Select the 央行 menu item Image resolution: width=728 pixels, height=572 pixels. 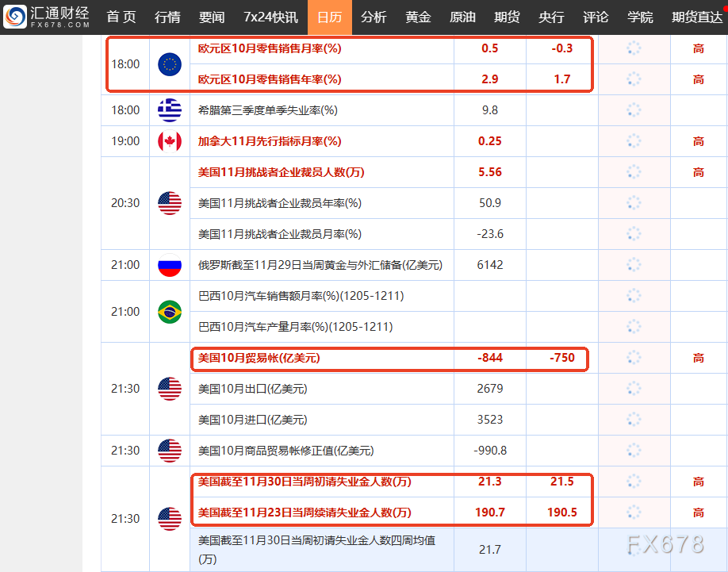click(x=551, y=17)
